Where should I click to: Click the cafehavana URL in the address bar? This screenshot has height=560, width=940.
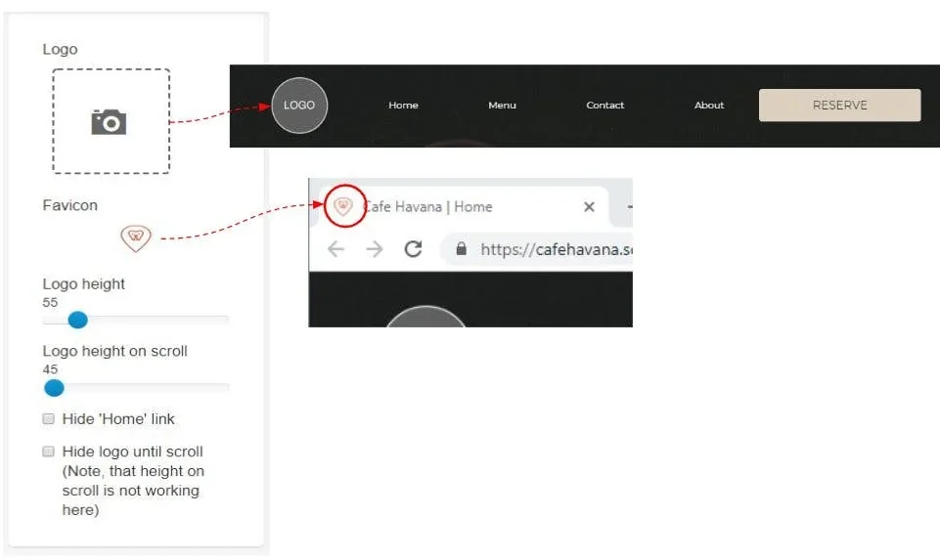[x=557, y=249]
